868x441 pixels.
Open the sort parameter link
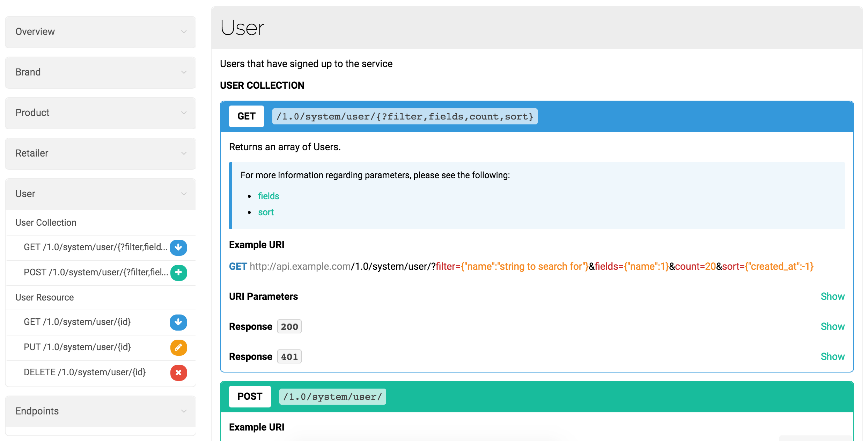266,212
